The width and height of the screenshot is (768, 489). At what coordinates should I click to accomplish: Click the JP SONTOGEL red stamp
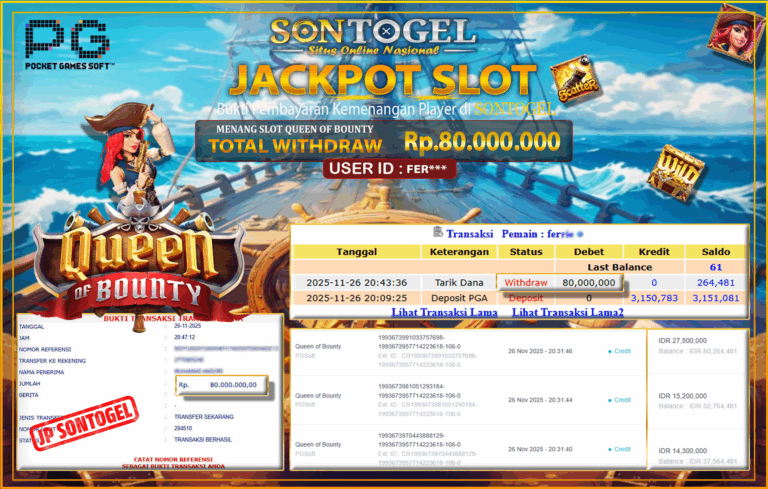(x=84, y=423)
